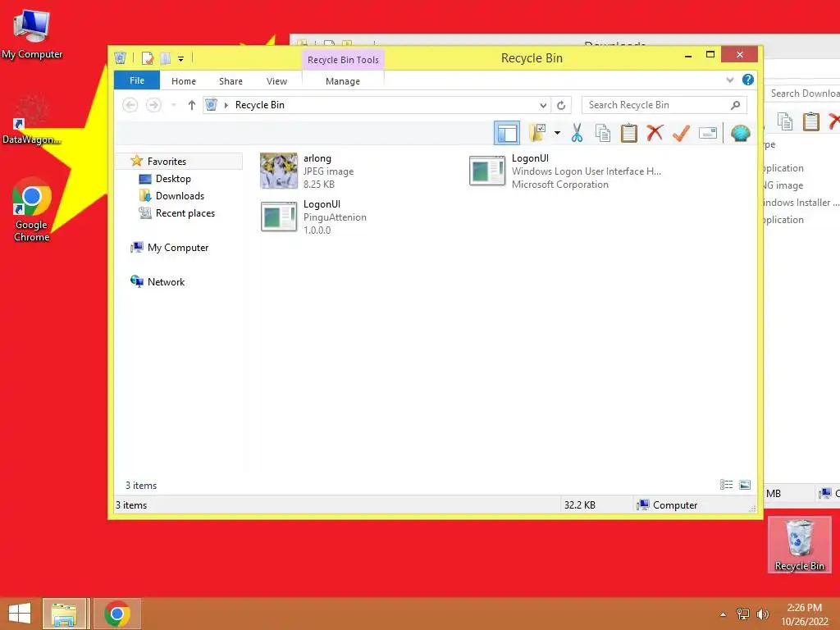
Task: Click the red X Delete icon in the Recycle Bin toolbar
Action: [x=655, y=133]
